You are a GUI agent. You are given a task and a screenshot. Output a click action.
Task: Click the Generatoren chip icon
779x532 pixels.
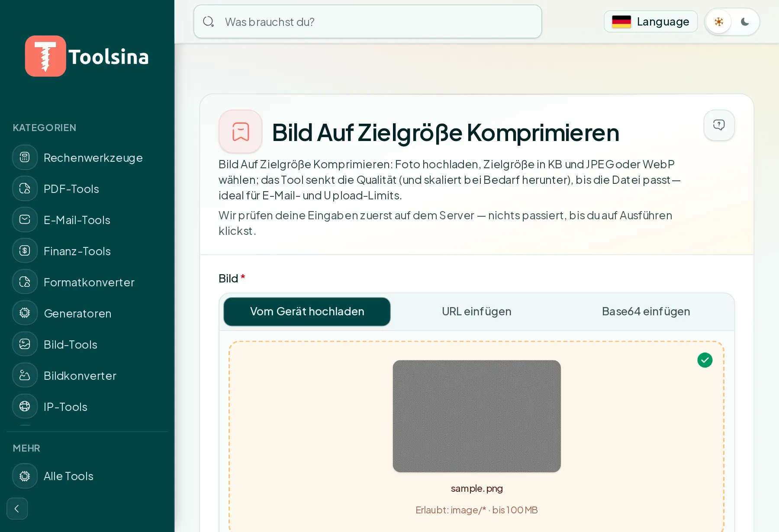25,313
